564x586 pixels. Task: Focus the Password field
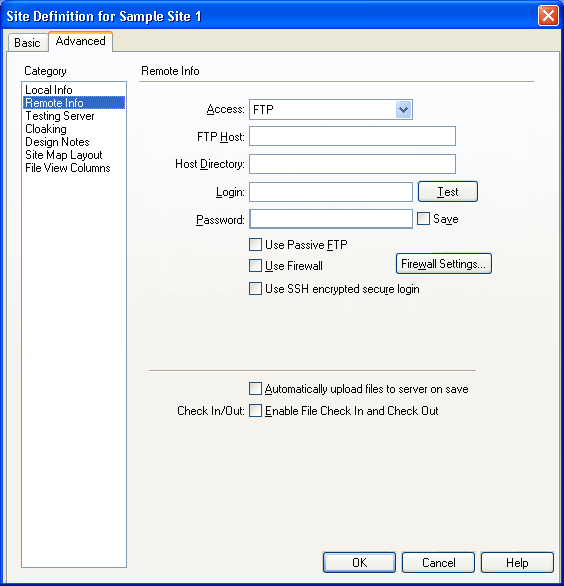(331, 219)
